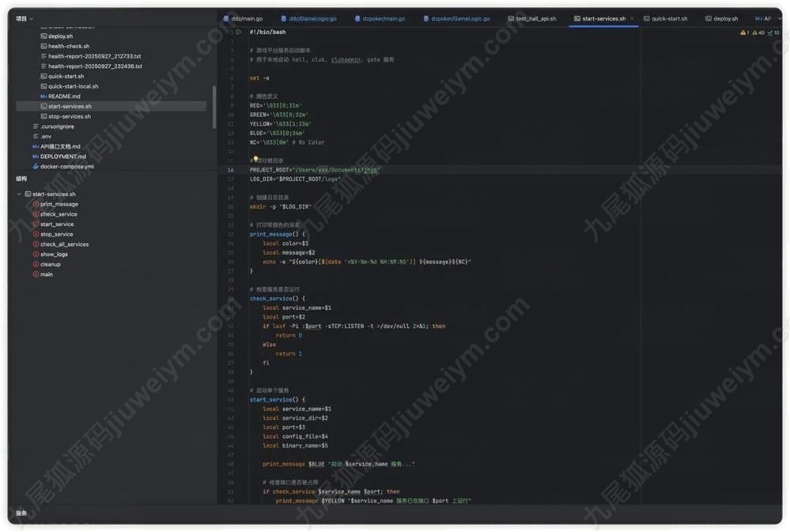Viewport: 790px width, 532px height.
Task: Click the project tree vertical scrollbar
Action: coord(214,107)
